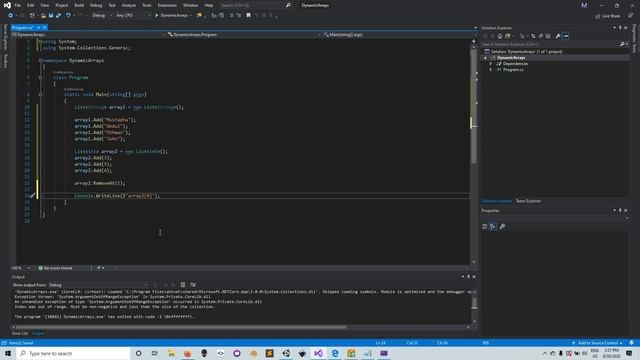Open the Show output from dropdown
The height and width of the screenshot is (360, 640).
[98, 285]
